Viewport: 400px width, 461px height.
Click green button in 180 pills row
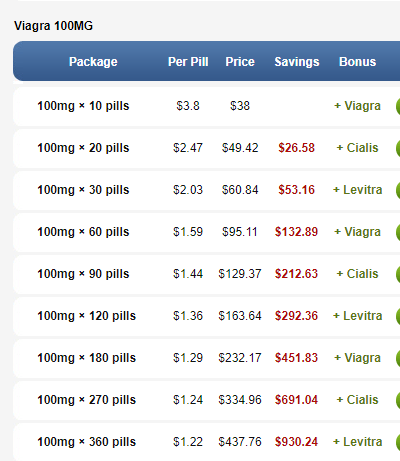(x=398, y=358)
